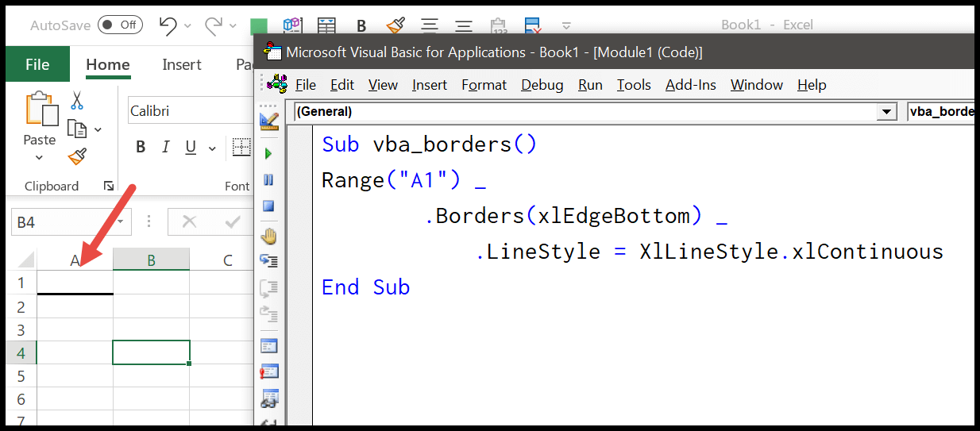Viewport: 980px width, 431px height.
Task: Click the 3D cubes icon in Quick Access Toolbar
Action: [293, 25]
